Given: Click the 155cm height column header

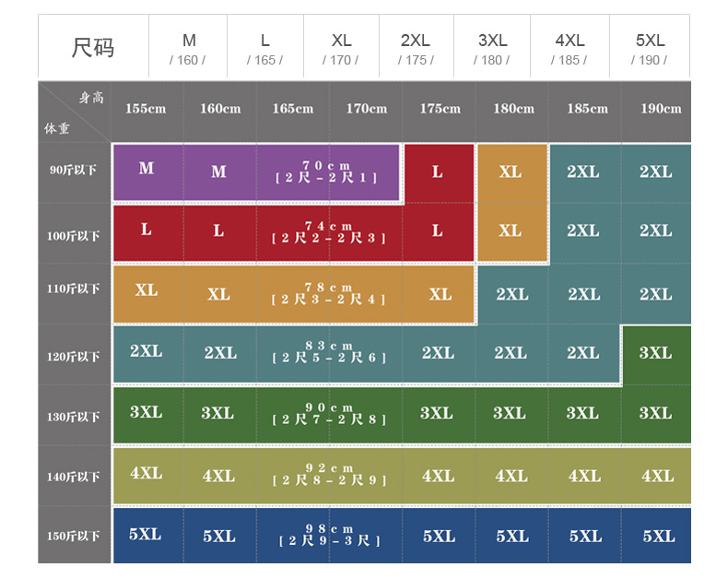Looking at the screenshot, I should point(146,109).
